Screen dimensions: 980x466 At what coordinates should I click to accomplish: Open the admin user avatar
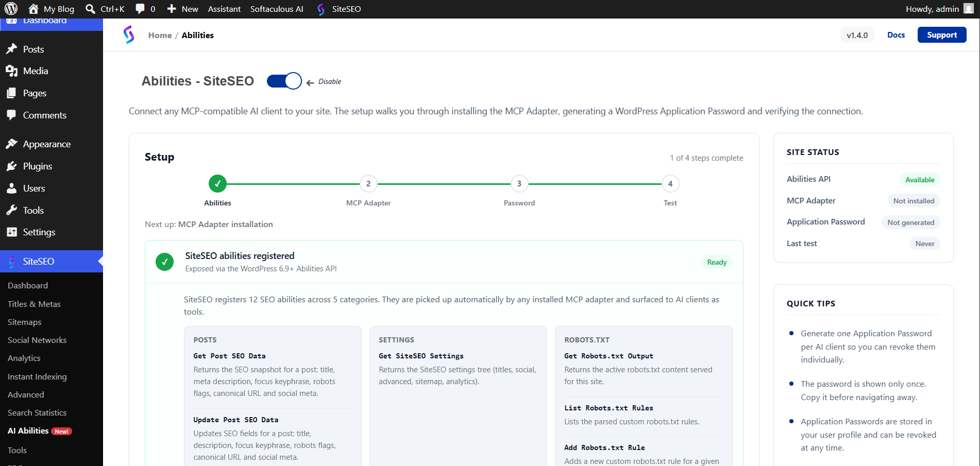pyautogui.click(x=968, y=9)
